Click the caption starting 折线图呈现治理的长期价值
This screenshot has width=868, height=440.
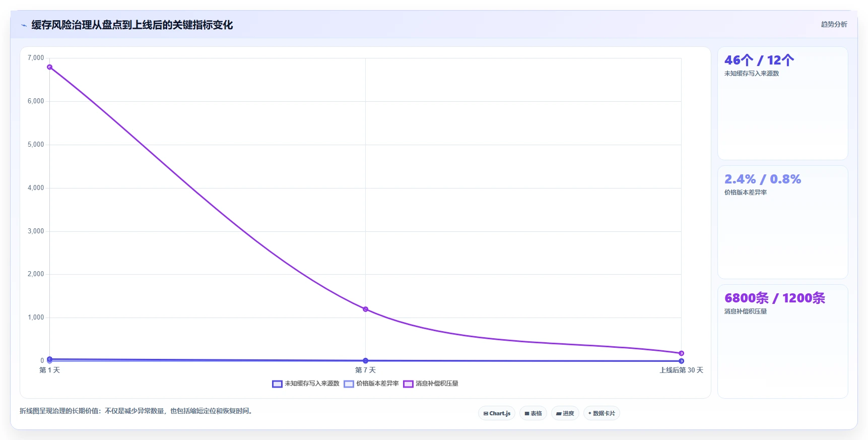[137, 411]
